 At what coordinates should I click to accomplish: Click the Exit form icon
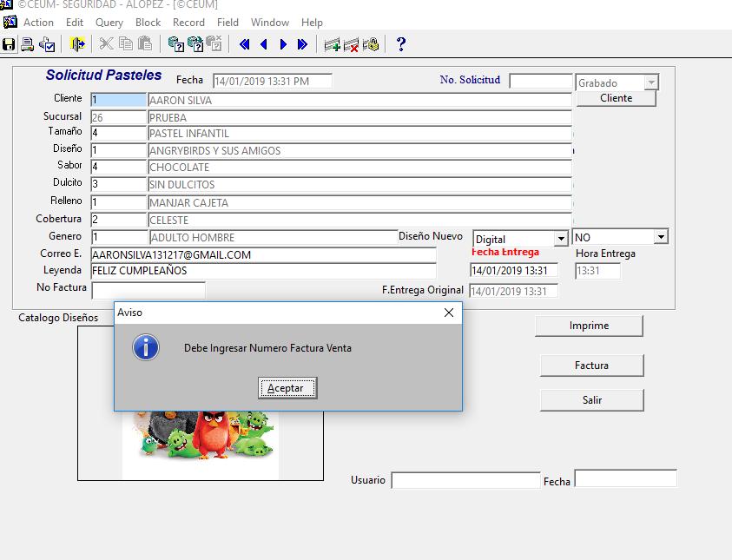(77, 44)
